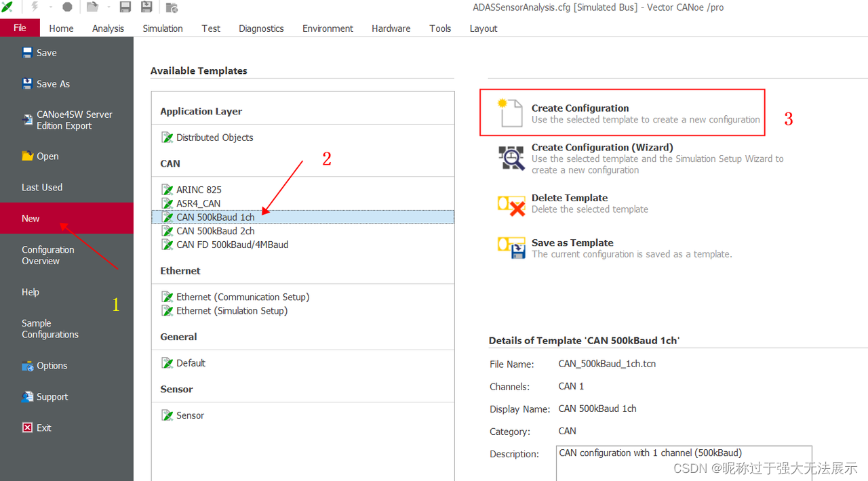The width and height of the screenshot is (868, 481).
Task: Open the File tab
Action: pyautogui.click(x=20, y=28)
